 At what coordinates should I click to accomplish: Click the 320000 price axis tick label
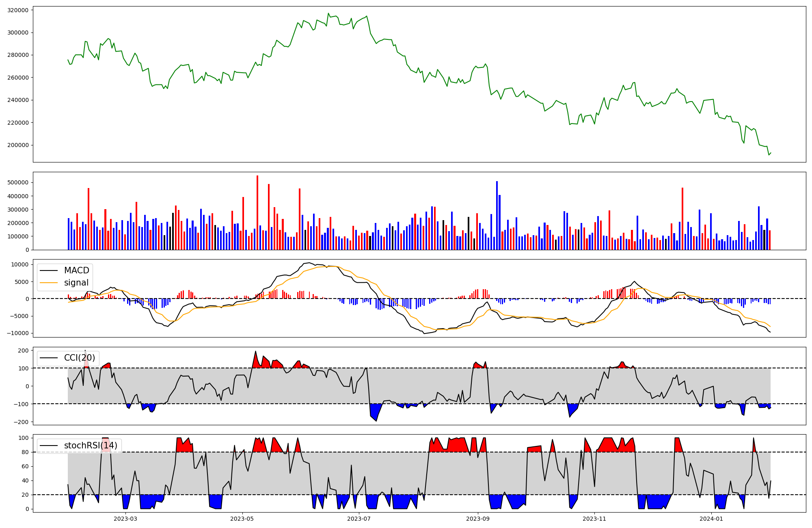tap(18, 10)
